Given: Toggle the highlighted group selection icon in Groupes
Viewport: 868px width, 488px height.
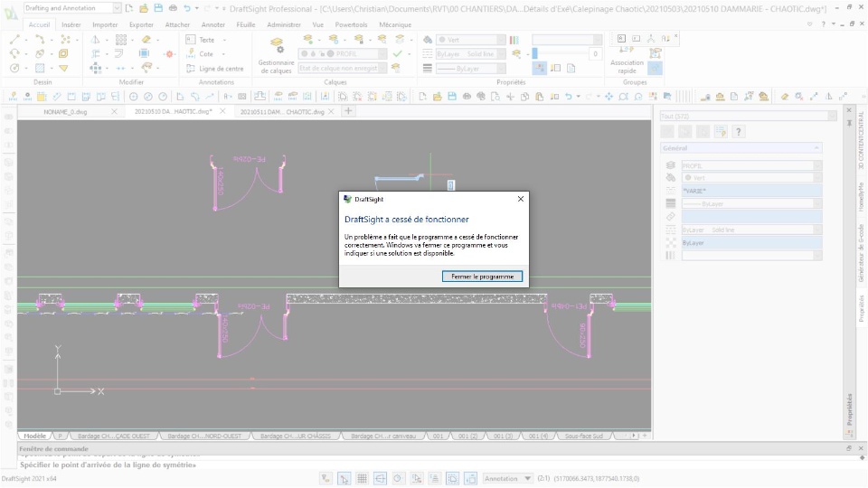Looking at the screenshot, I should pos(656,68).
